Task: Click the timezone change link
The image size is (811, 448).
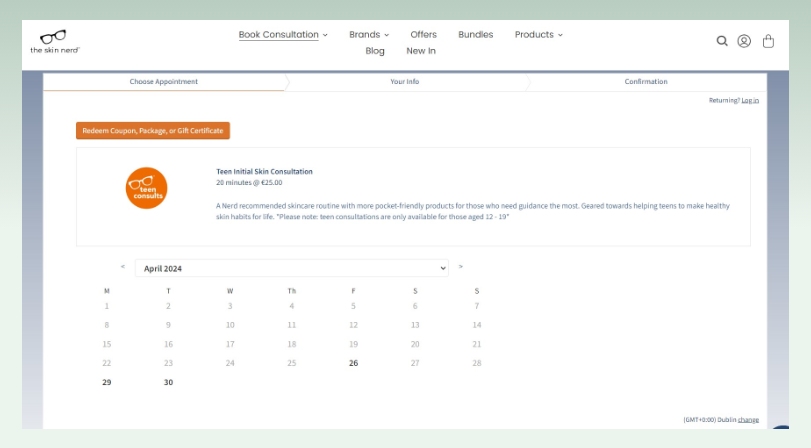Action: [748, 420]
